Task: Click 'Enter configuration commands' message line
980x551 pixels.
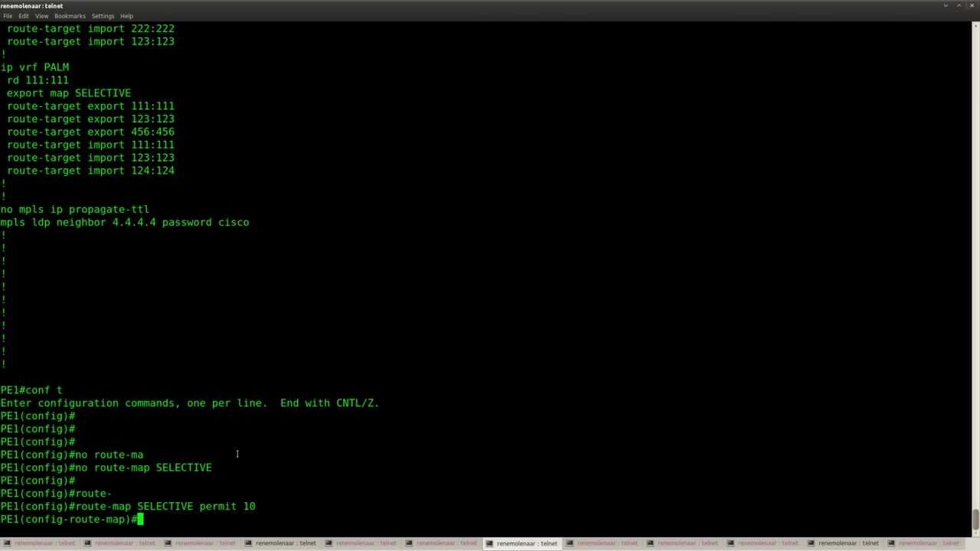Action: 190,403
